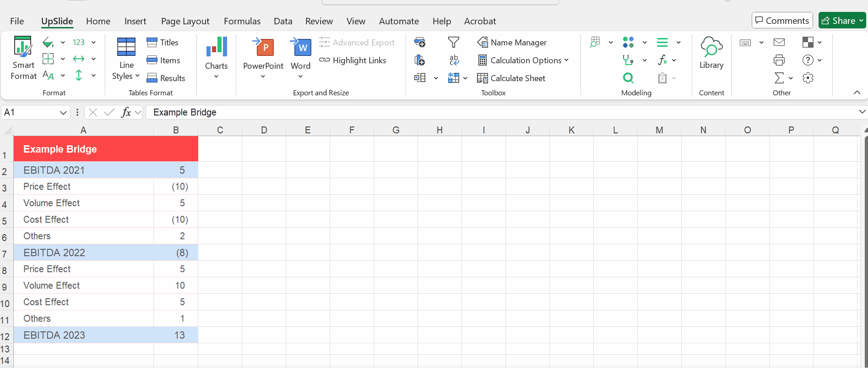This screenshot has width=868, height=368.
Task: Click the checkered squares icon in Other
Action: pyautogui.click(x=808, y=42)
